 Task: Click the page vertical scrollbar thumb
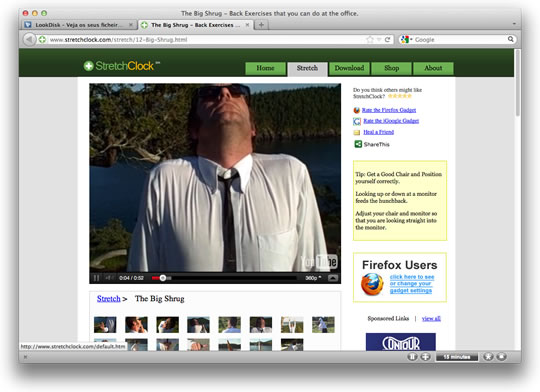[x=517, y=83]
